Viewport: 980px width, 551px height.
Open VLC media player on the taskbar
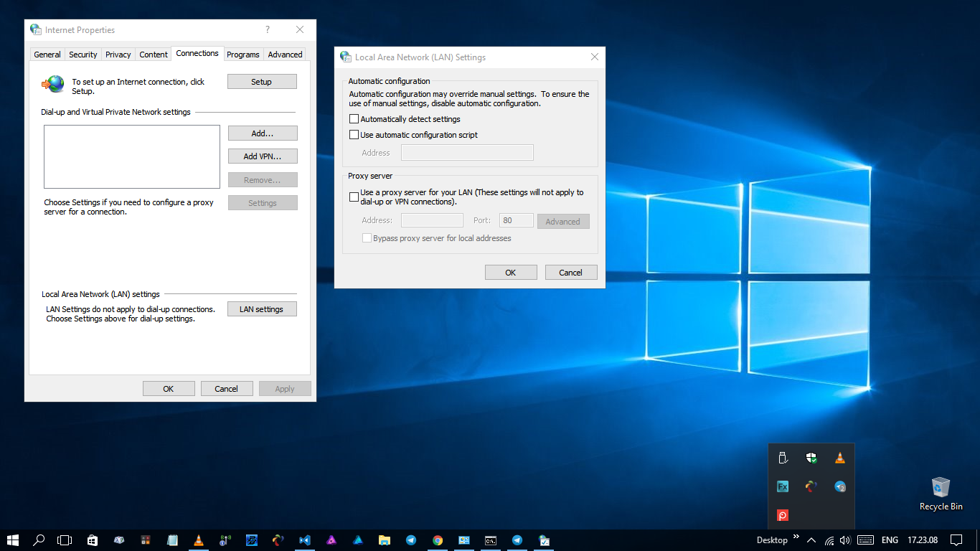pos(199,540)
